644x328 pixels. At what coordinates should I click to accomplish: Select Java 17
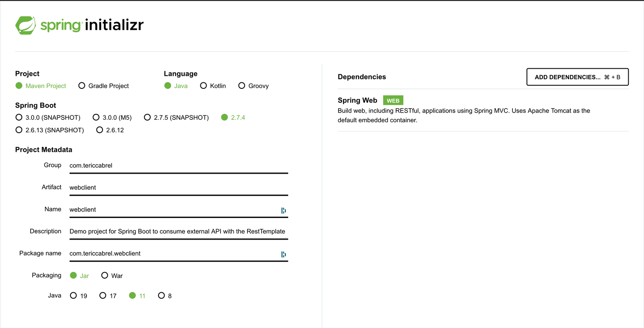[x=103, y=295]
